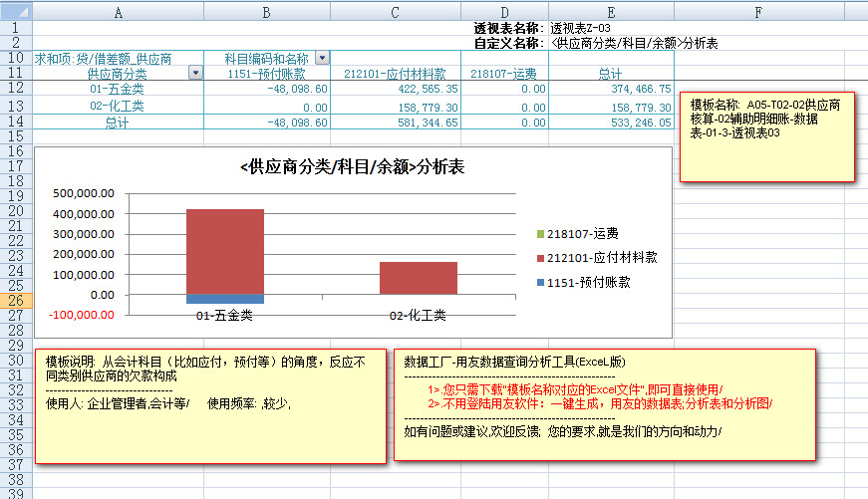Click the blue negative bar segment under 01-五金类

pos(225,299)
